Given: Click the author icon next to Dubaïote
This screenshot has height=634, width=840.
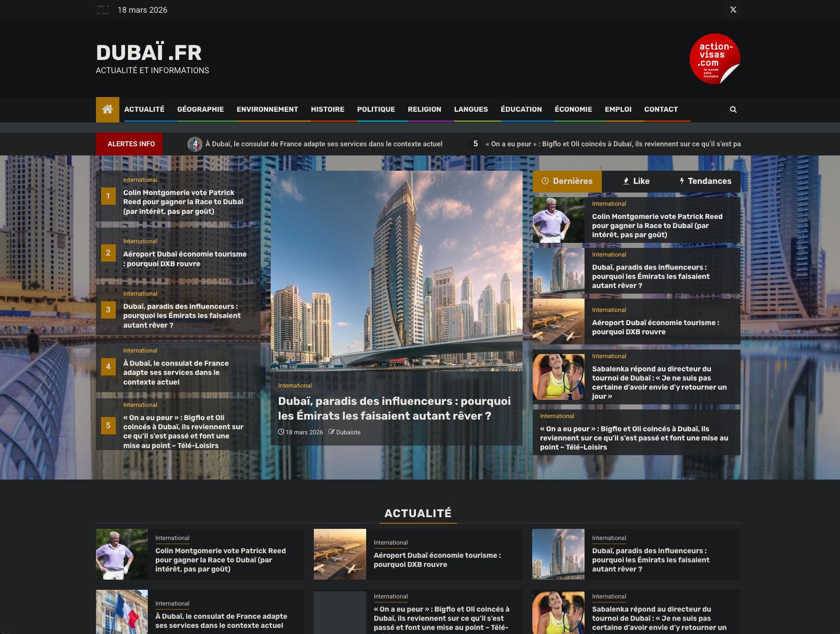Looking at the screenshot, I should click(x=332, y=432).
